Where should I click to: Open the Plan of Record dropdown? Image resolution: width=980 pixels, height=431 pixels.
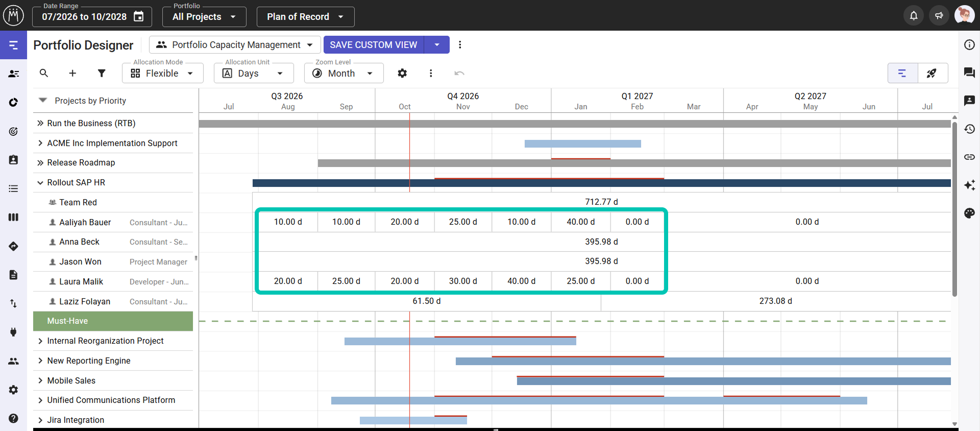(305, 17)
